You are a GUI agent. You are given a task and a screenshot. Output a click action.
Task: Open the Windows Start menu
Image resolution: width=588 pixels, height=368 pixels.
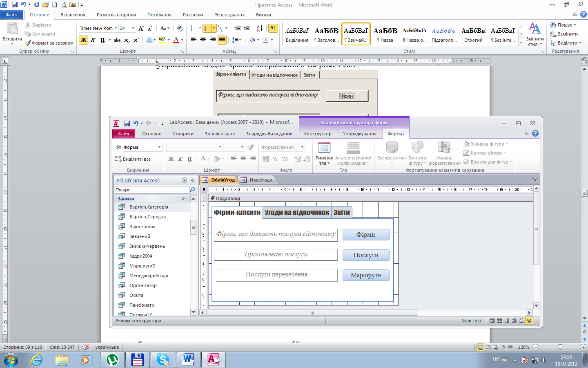(11, 360)
